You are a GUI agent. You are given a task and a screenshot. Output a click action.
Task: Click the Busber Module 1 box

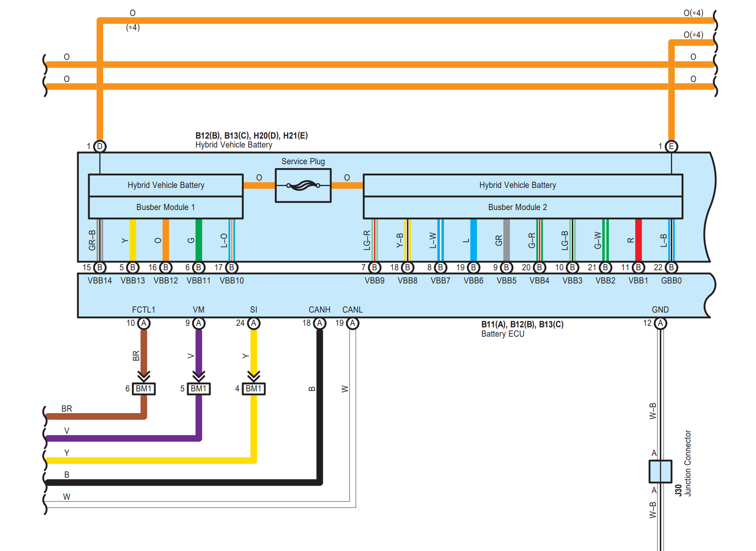166,207
